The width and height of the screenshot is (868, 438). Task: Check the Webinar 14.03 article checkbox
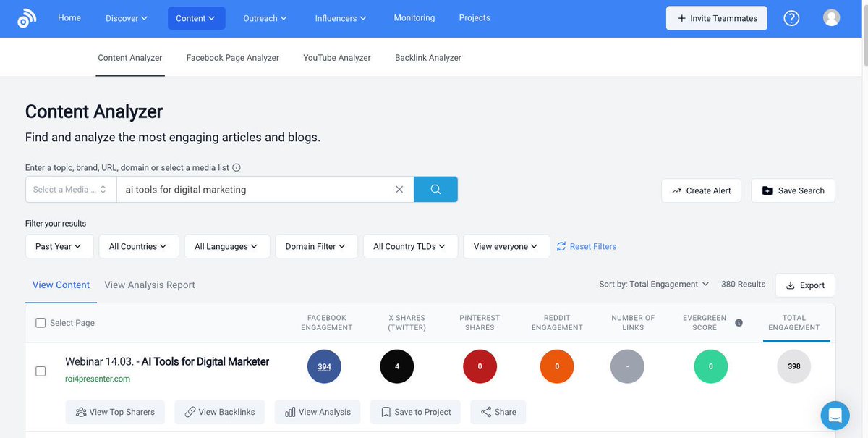(x=41, y=371)
